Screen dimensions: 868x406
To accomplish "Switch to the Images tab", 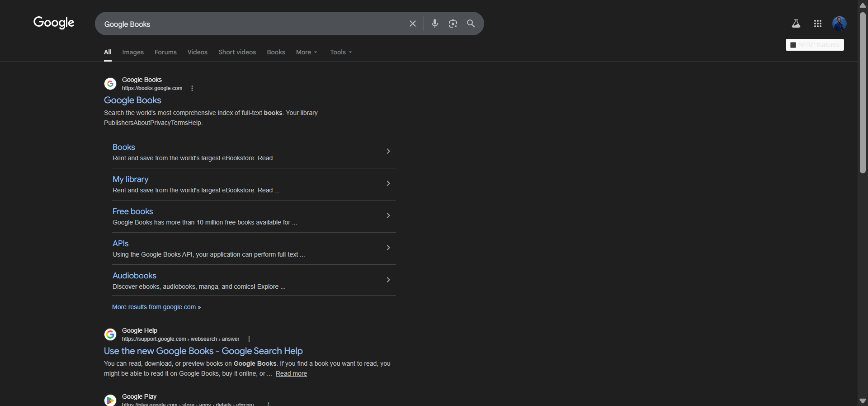I will pyautogui.click(x=133, y=52).
